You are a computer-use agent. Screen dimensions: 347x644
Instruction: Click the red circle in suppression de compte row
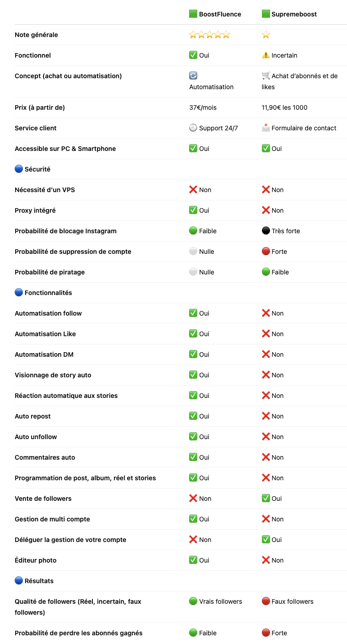pos(266,252)
